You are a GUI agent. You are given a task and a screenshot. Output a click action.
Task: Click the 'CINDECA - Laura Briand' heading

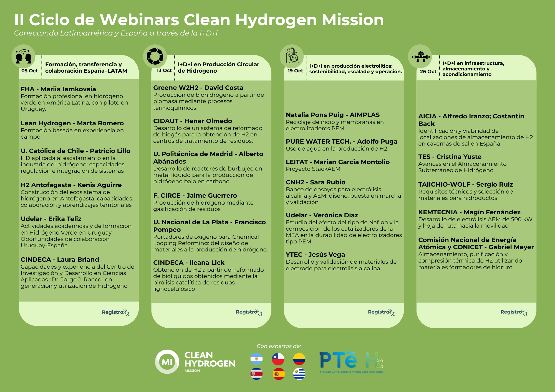click(60, 259)
